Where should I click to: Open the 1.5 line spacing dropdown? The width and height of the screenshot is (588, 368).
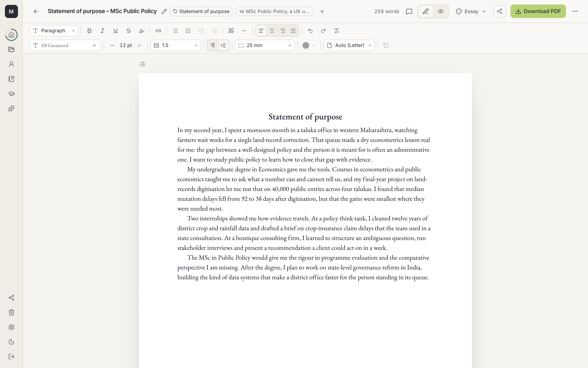[176, 45]
